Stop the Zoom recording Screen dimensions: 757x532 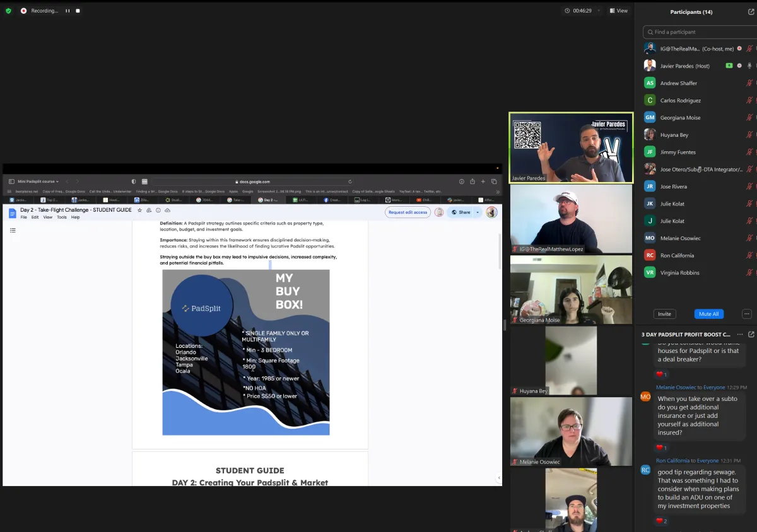pyautogui.click(x=78, y=11)
